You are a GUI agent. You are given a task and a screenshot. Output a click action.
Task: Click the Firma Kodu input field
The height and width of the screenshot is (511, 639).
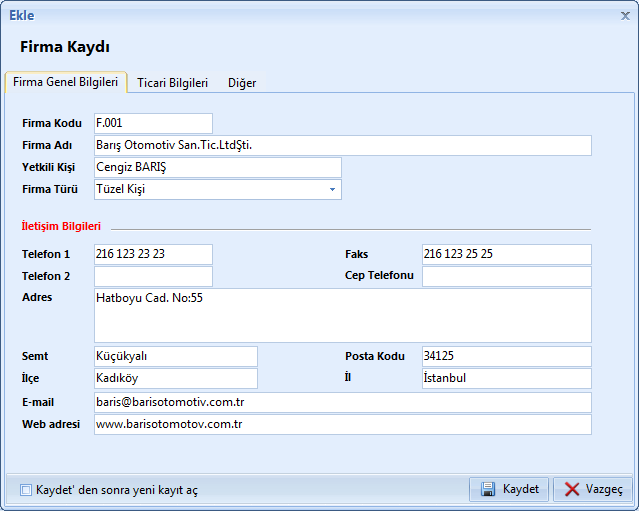[153, 123]
